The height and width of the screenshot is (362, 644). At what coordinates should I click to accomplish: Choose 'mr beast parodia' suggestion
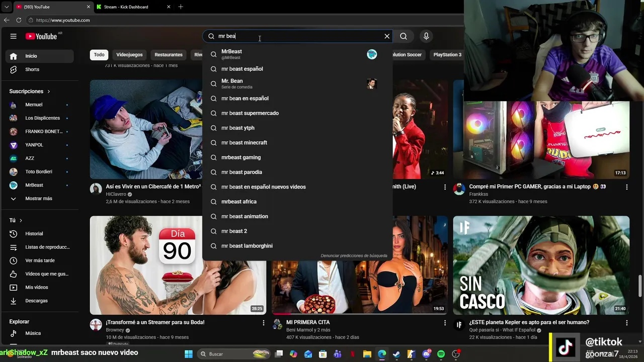point(297,172)
